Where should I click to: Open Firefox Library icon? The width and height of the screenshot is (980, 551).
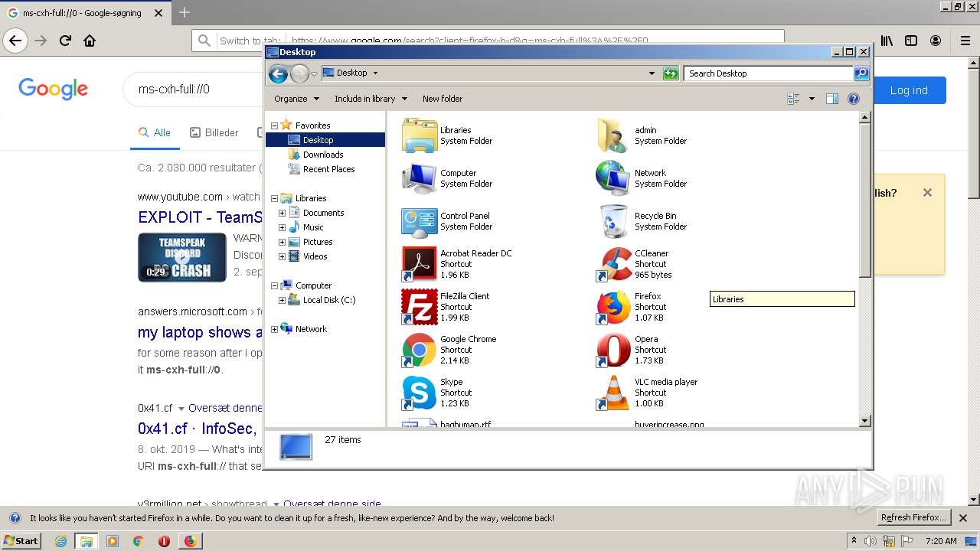[x=887, y=41]
